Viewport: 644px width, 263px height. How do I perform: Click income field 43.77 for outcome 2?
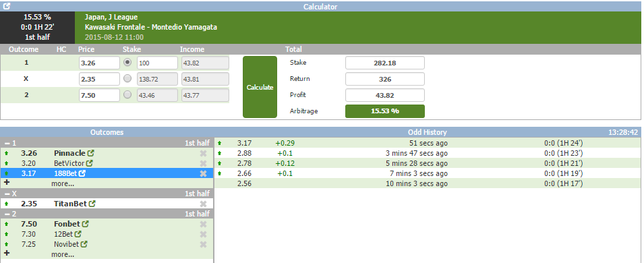(x=205, y=95)
